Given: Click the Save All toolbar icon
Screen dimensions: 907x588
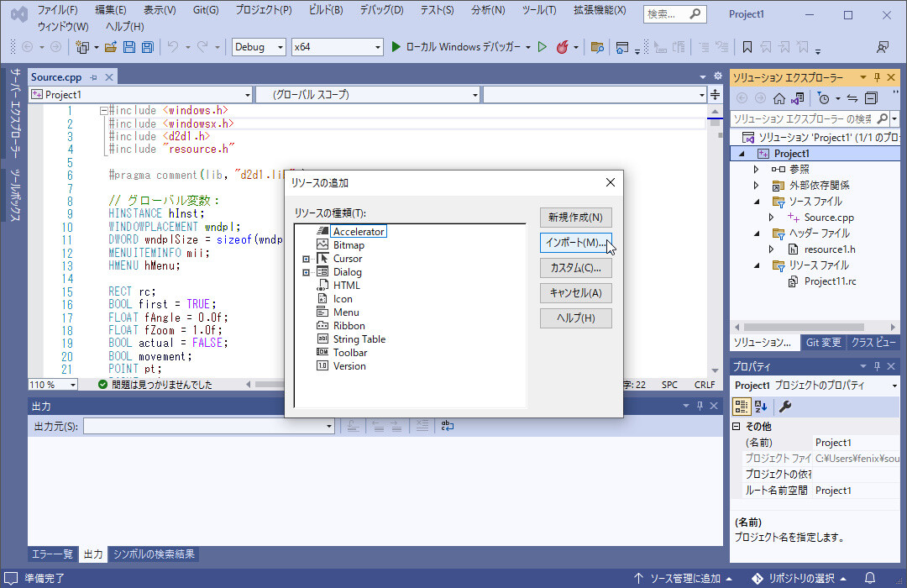Looking at the screenshot, I should coord(148,47).
